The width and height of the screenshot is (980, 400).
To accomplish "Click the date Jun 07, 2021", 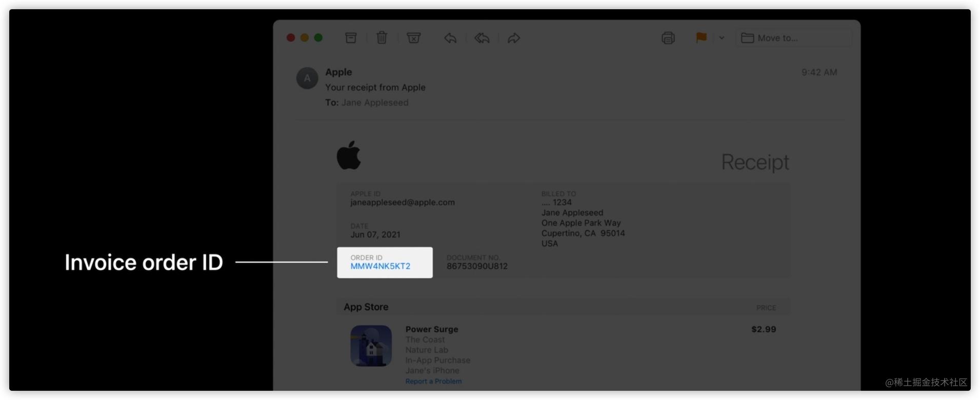I will 375,235.
